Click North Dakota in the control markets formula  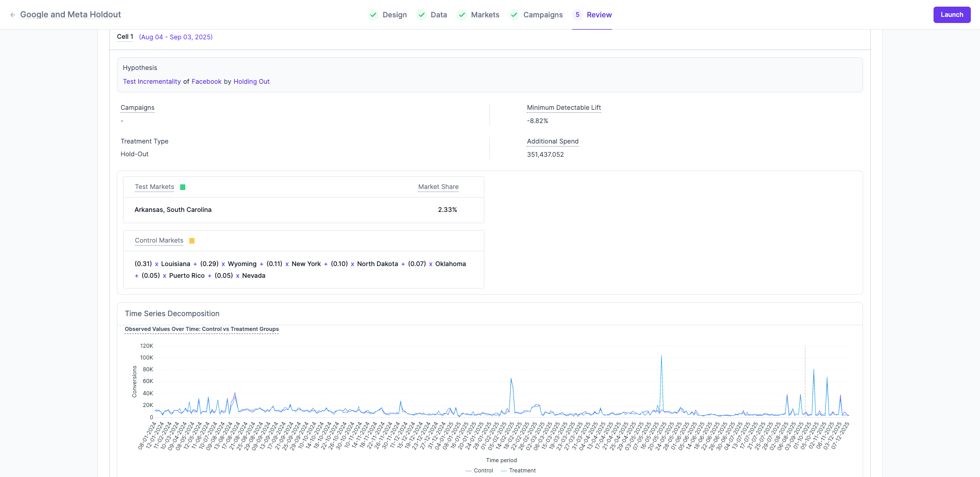[x=378, y=264]
